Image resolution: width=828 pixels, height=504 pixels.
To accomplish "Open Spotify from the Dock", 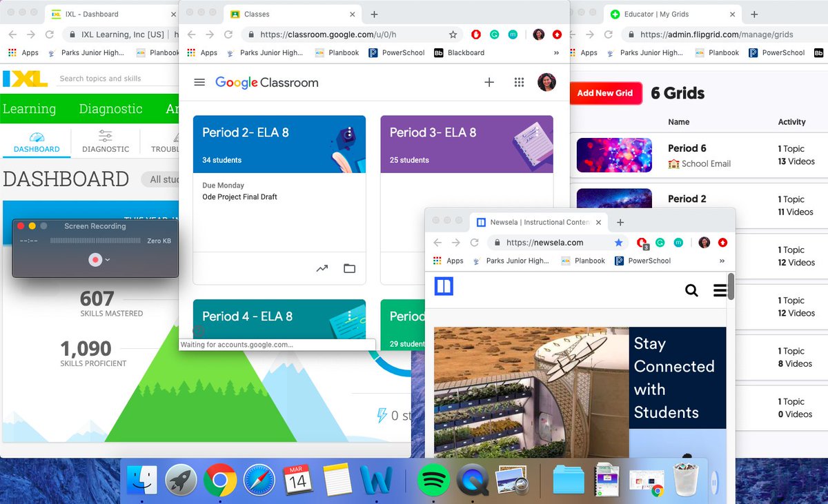I will [434, 480].
